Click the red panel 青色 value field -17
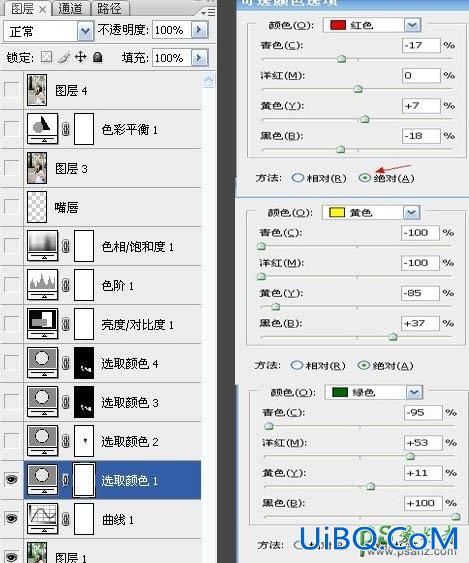 click(x=421, y=45)
